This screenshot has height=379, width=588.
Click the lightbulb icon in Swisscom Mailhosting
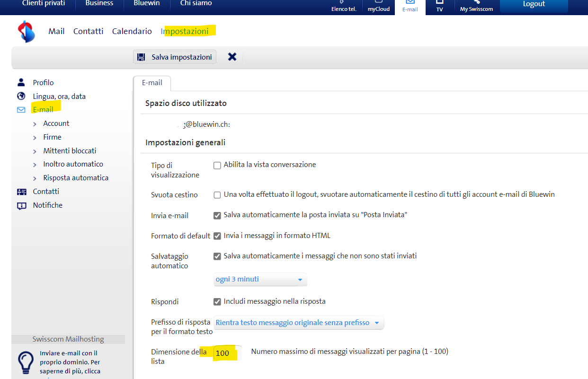point(25,362)
